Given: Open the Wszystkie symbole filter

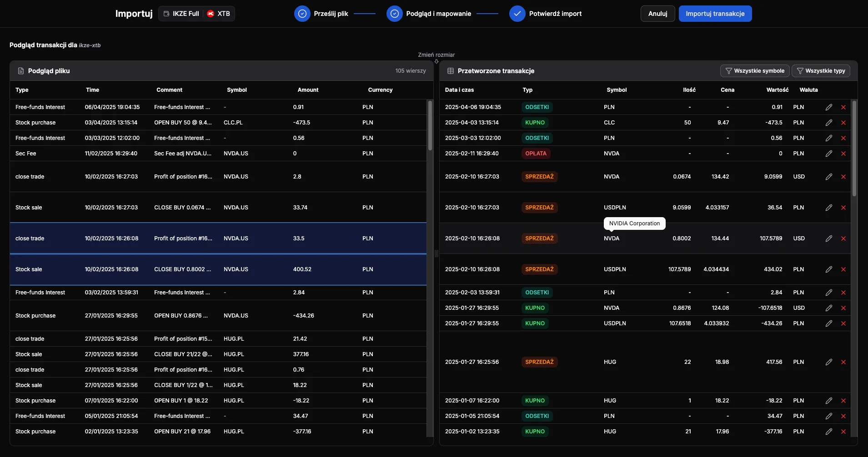Looking at the screenshot, I should tap(755, 71).
